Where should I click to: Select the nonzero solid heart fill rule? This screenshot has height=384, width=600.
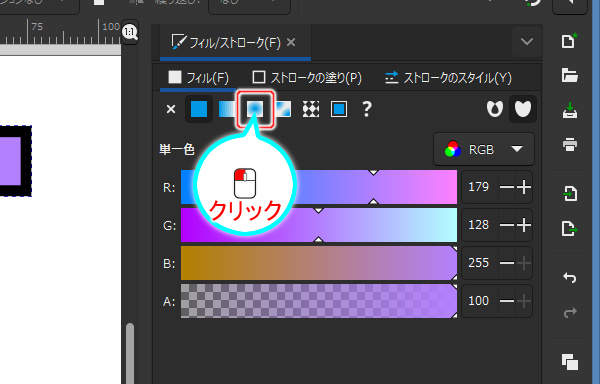(523, 109)
